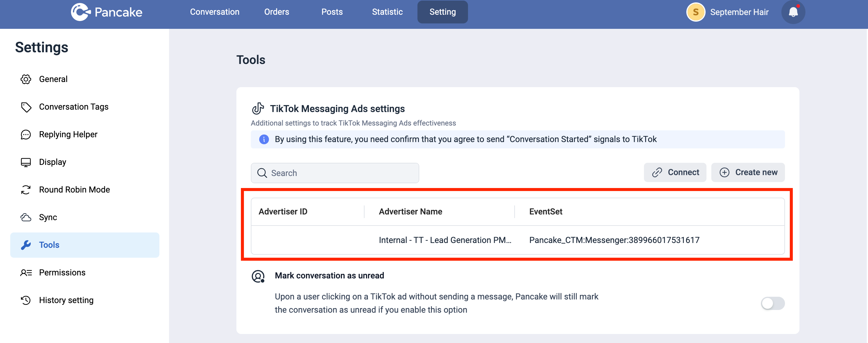Open the notification bell
Viewport: 868px width, 343px height.
click(793, 12)
